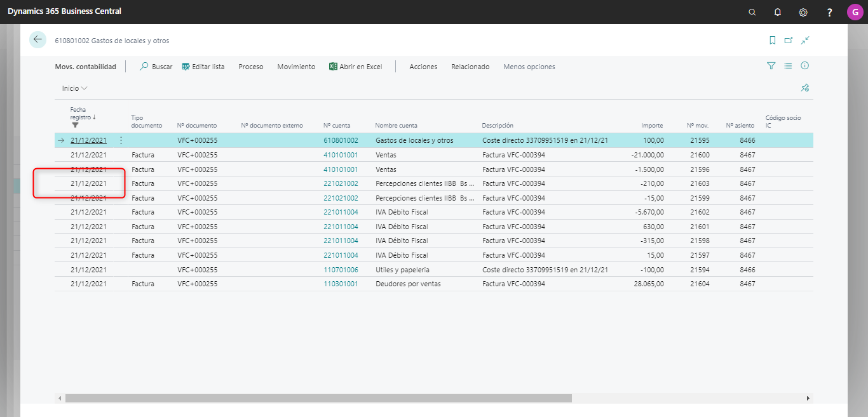Screen dimensions: 868x417
Task: Expand the Inicio dropdown
Action: point(74,88)
